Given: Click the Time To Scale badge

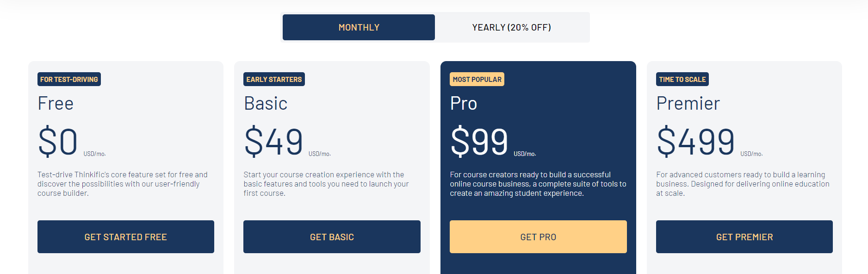Looking at the screenshot, I should tap(682, 79).
